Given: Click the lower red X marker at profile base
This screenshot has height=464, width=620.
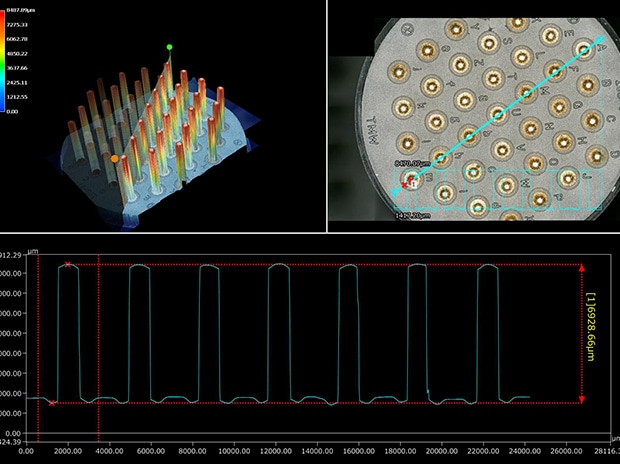Looking at the screenshot, I should pos(52,402).
